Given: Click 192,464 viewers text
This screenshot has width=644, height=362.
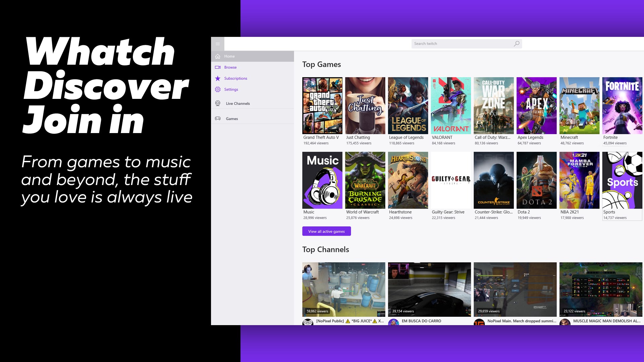Looking at the screenshot, I should 316,143.
